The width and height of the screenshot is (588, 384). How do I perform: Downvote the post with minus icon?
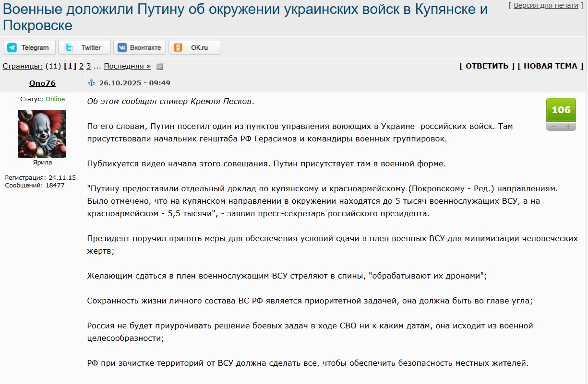553,127
